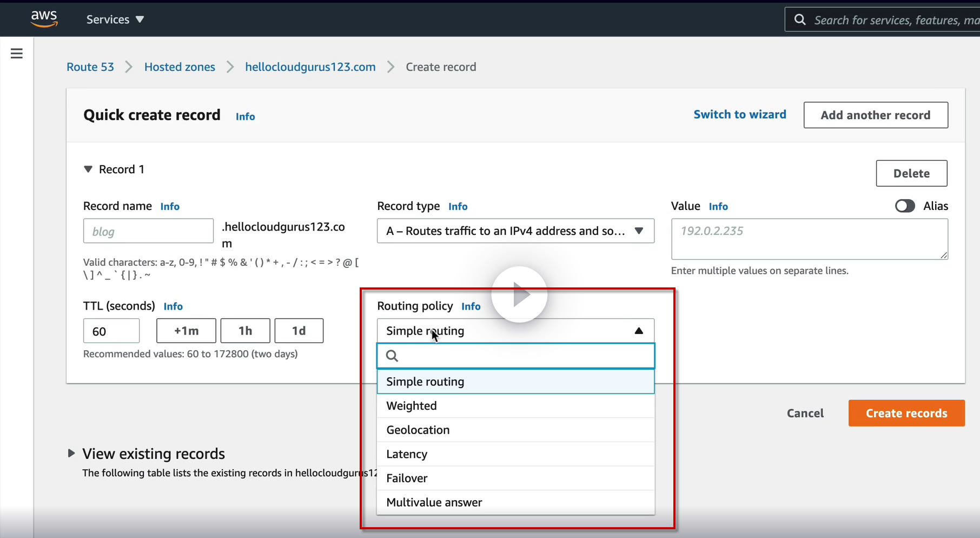Image resolution: width=980 pixels, height=538 pixels.
Task: Delete Record 1
Action: [911, 173]
